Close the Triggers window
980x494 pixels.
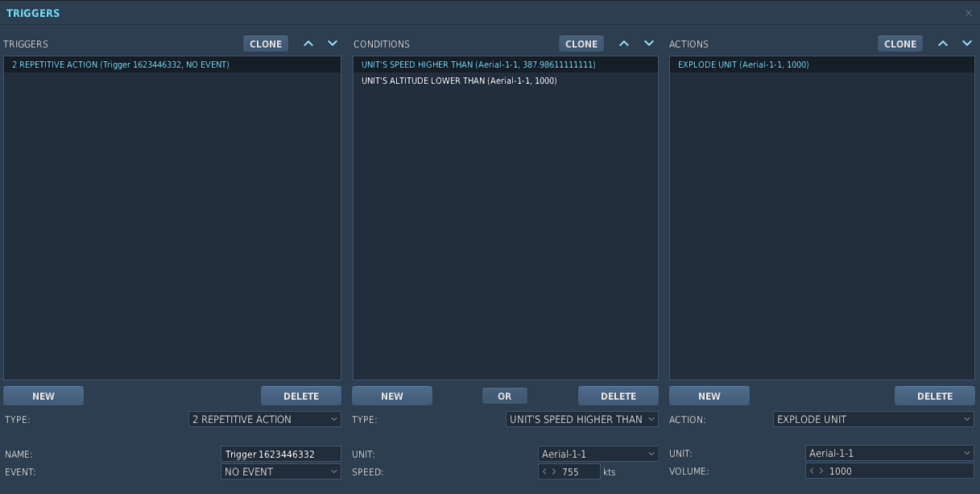[x=969, y=13]
